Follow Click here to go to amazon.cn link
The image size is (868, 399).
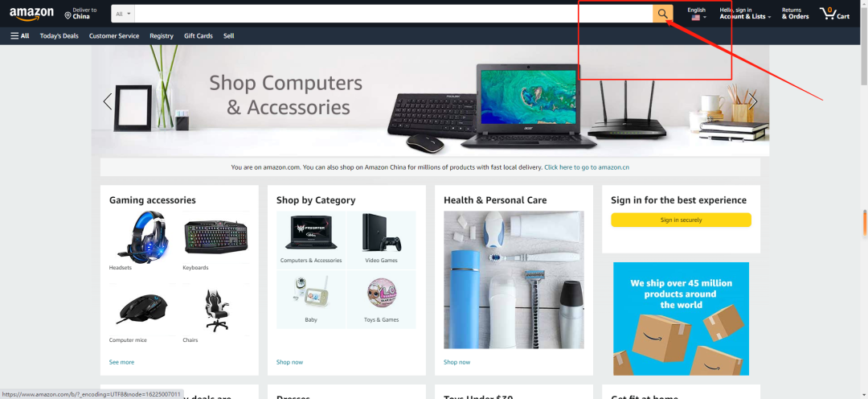point(587,167)
